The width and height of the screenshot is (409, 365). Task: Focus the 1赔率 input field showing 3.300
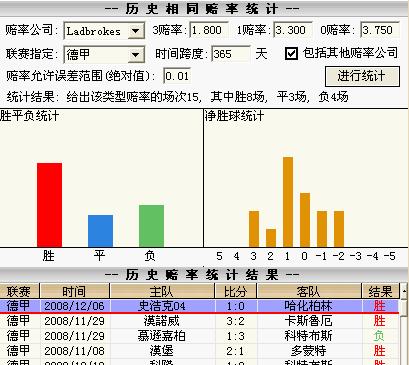(x=292, y=31)
